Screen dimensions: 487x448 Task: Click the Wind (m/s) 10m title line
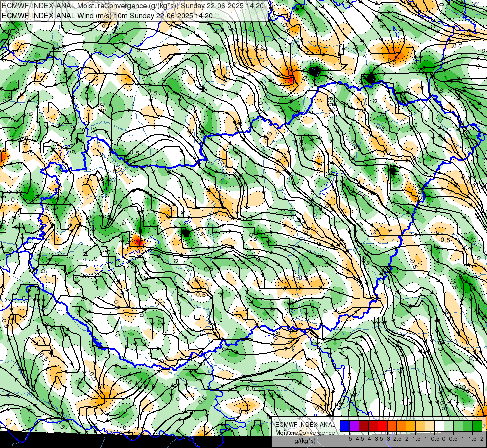(107, 15)
